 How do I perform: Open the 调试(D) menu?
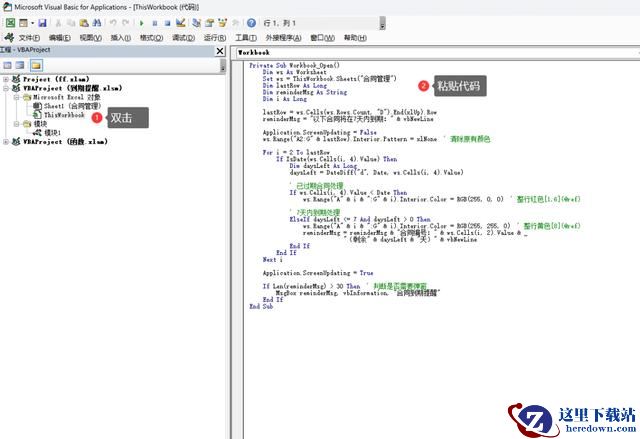click(x=183, y=38)
